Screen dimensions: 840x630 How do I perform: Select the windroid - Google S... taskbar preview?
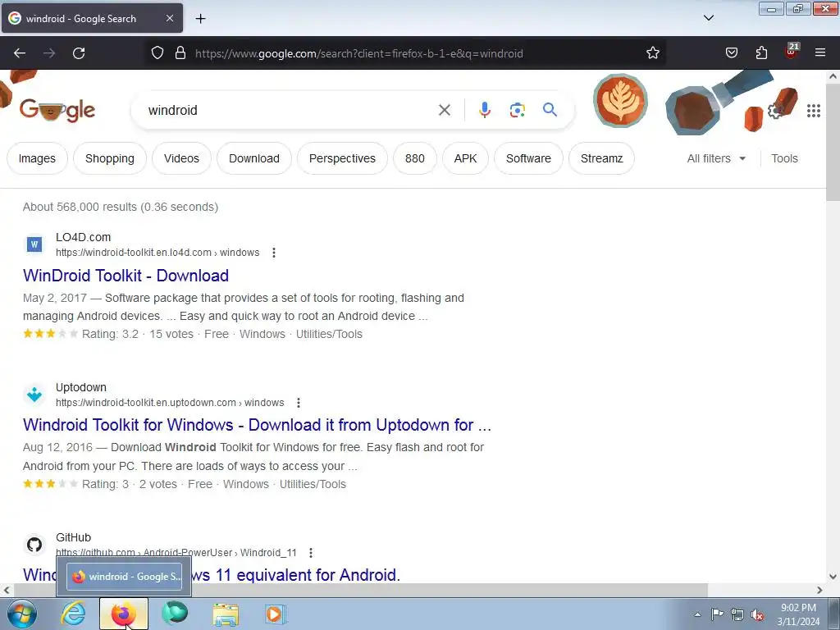[x=125, y=577]
